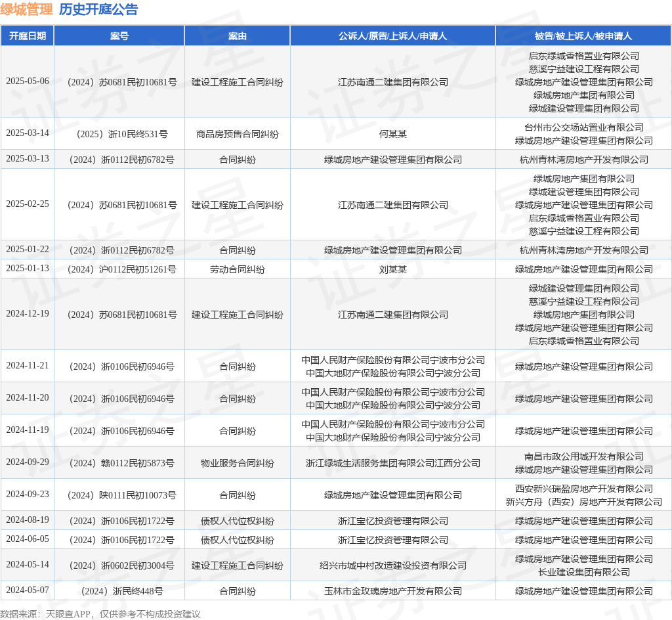This screenshot has width=672, height=620.
Task: Click the date 2024-05-14
Action: (28, 564)
